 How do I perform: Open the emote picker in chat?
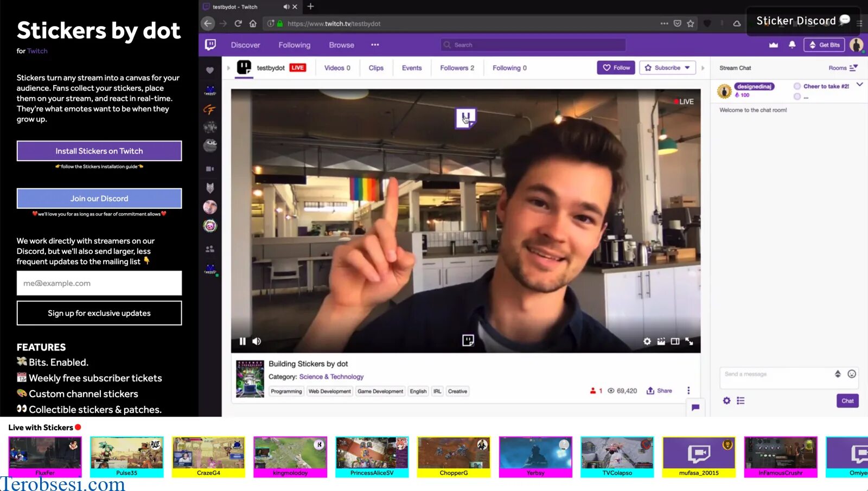point(852,374)
